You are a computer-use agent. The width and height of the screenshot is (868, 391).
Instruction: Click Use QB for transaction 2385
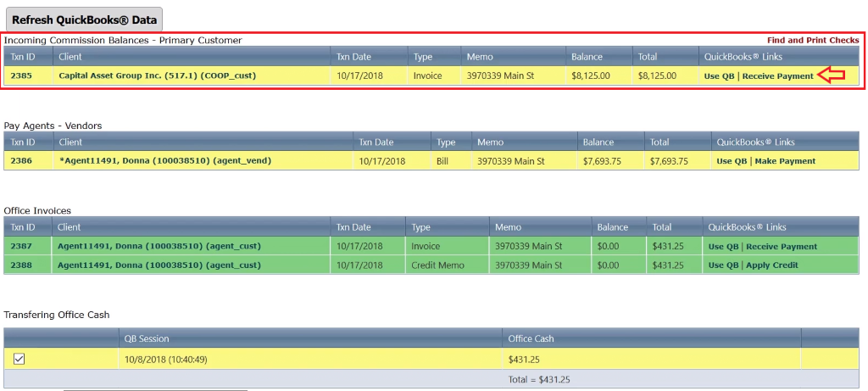[720, 75]
